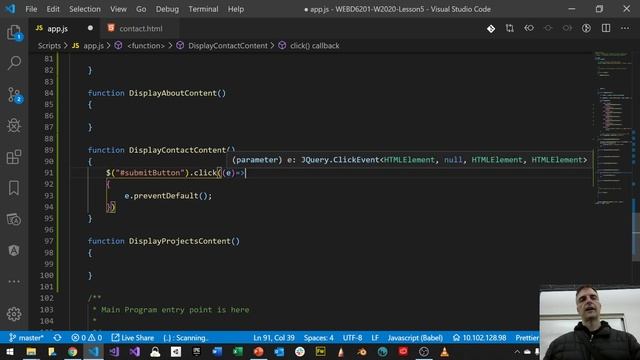Viewport: 640px width, 360px height.
Task: Switch to the contact.html tab
Action: pyautogui.click(x=139, y=28)
